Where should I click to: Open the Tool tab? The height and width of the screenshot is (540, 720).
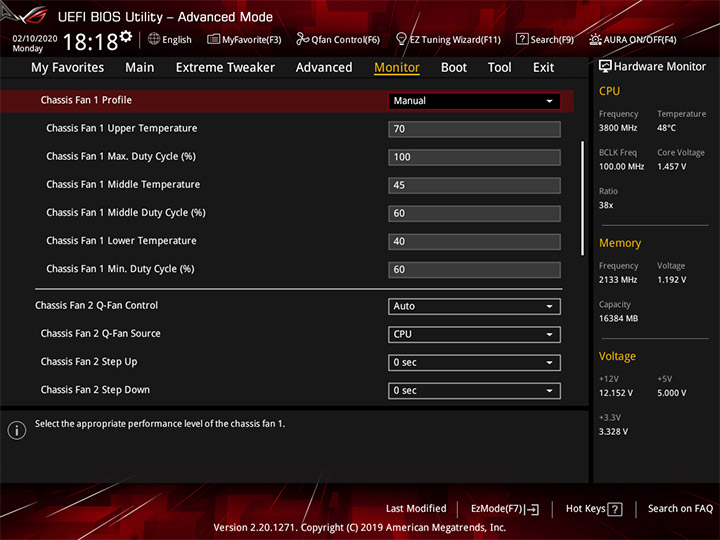pyautogui.click(x=499, y=68)
